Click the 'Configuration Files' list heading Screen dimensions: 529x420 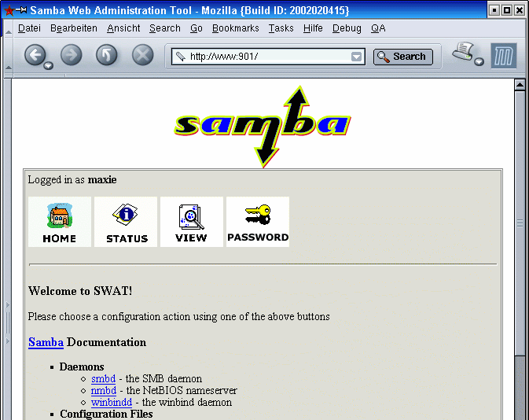pyautogui.click(x=106, y=414)
